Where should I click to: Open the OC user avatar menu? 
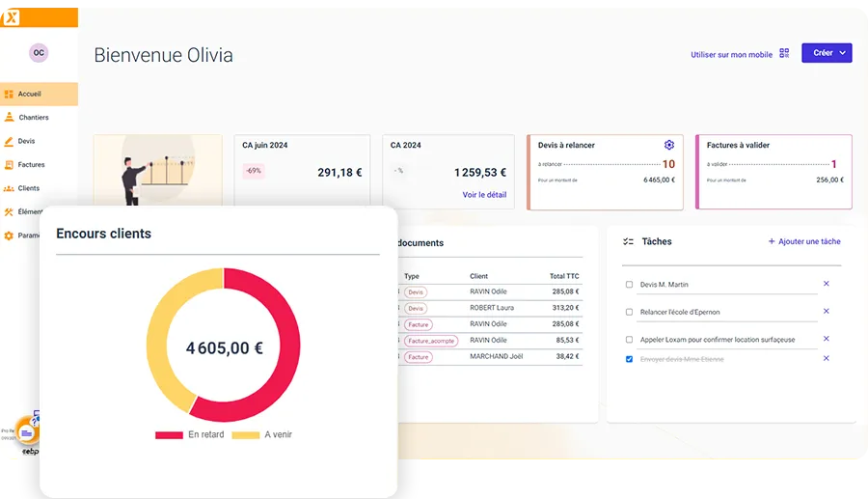pyautogui.click(x=39, y=53)
